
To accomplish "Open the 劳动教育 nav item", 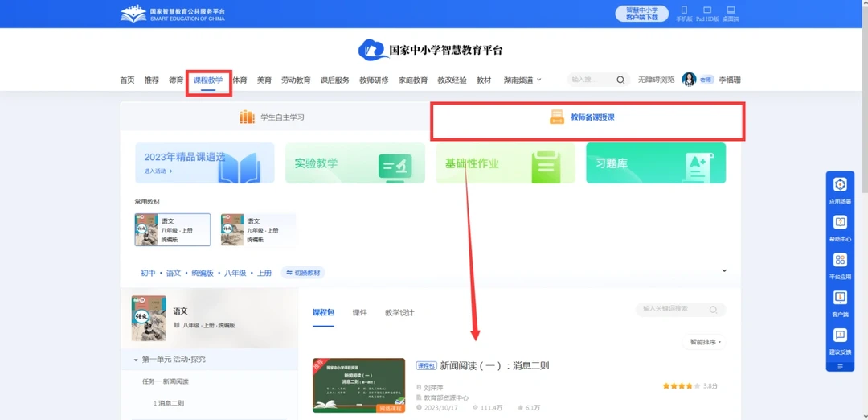I will pyautogui.click(x=296, y=80).
